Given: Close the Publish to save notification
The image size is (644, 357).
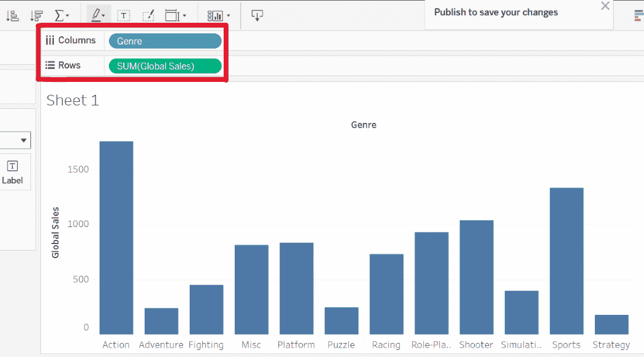Looking at the screenshot, I should (x=605, y=6).
